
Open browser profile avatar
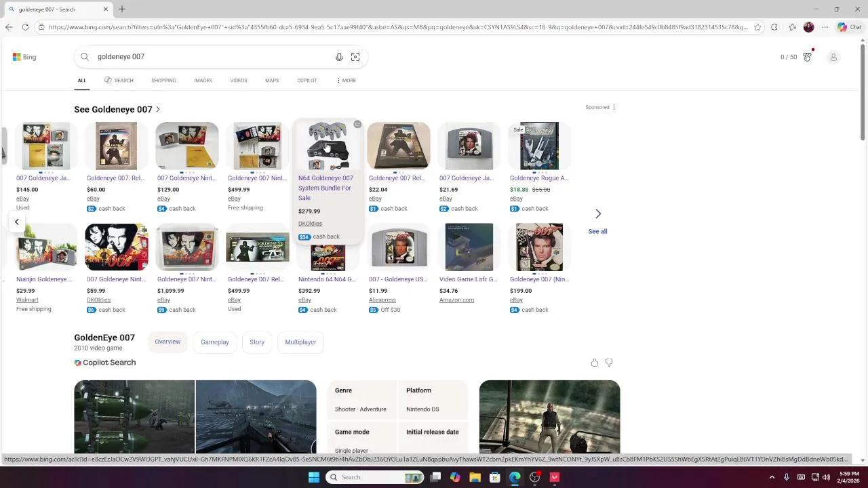808,27
